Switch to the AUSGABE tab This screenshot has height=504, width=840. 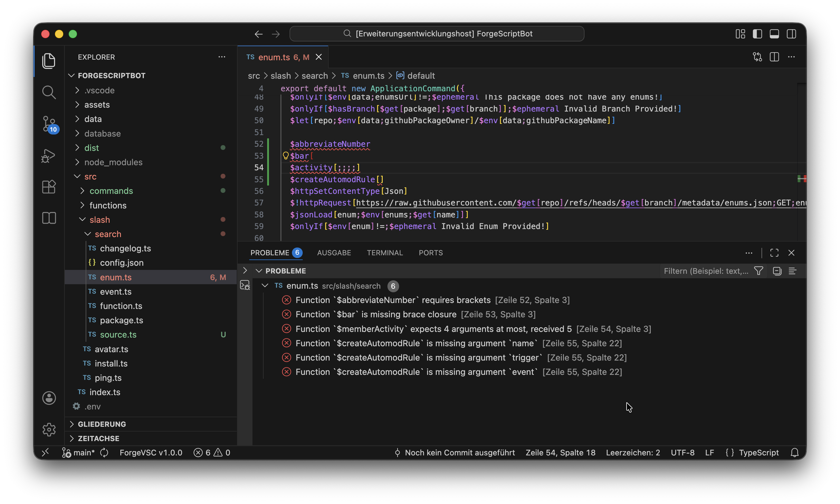(334, 253)
